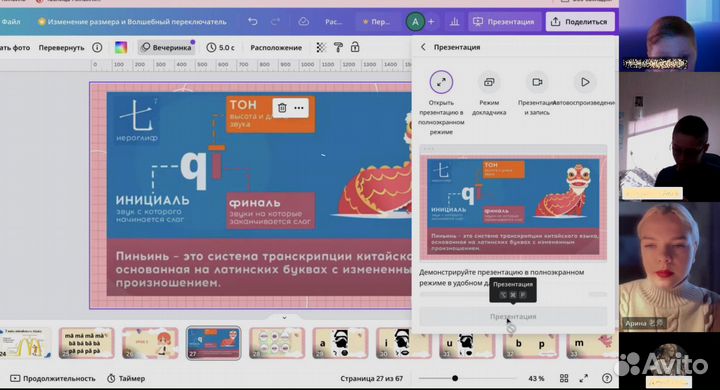Open Продолжительность at the bottom bar
Image resolution: width=720 pixels, height=390 pixels.
tap(53, 379)
